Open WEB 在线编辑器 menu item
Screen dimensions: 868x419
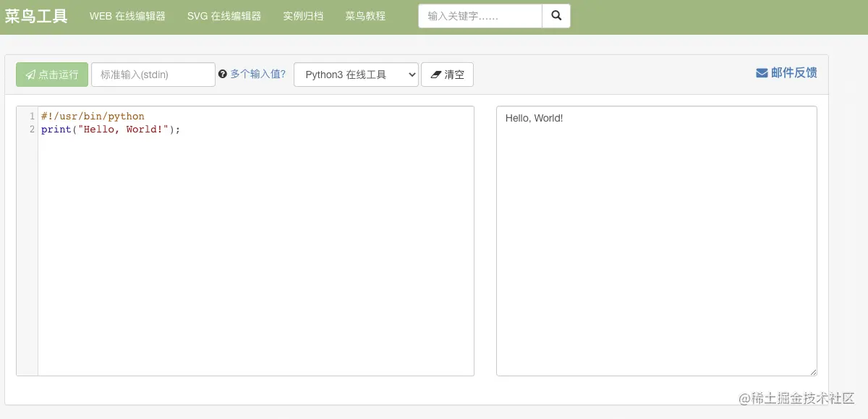[127, 16]
